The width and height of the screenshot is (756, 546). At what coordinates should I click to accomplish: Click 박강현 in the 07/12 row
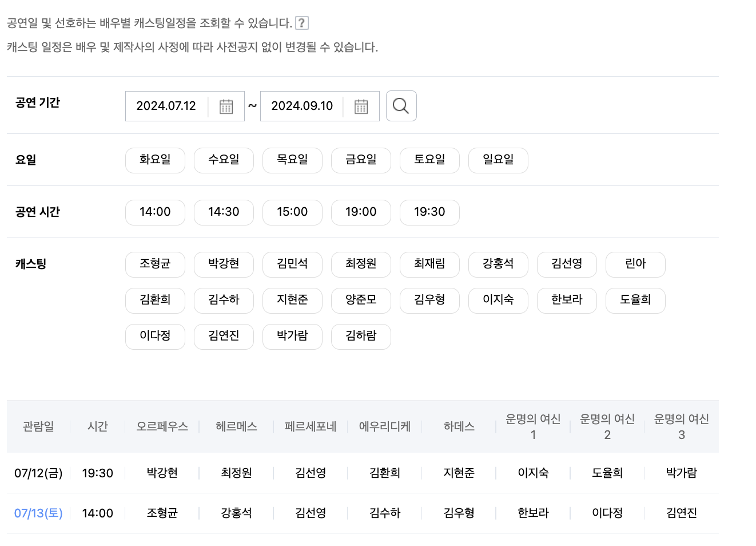[x=162, y=473]
